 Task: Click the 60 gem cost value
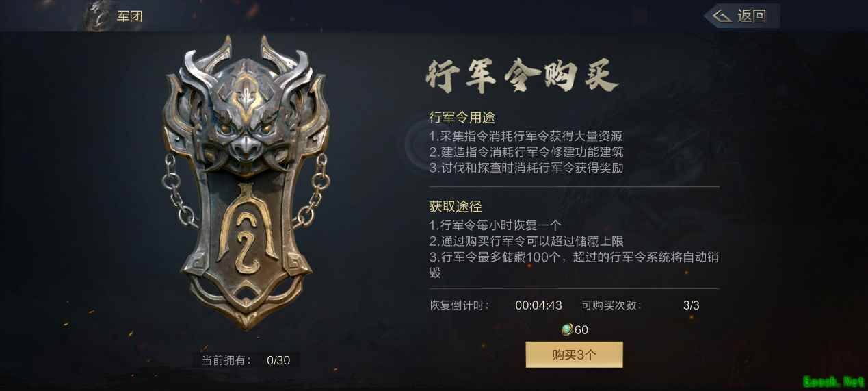[x=581, y=330]
